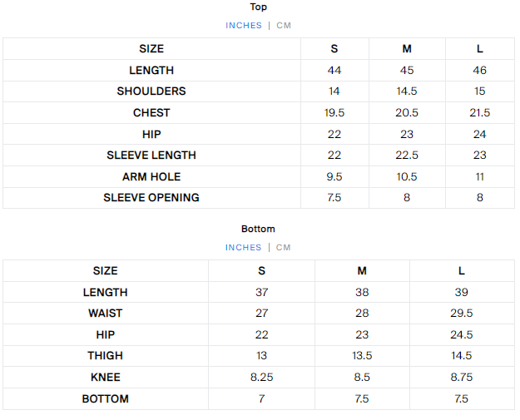This screenshot has width=520, height=420.
Task: Click the KNEE row label
Action: (106, 378)
